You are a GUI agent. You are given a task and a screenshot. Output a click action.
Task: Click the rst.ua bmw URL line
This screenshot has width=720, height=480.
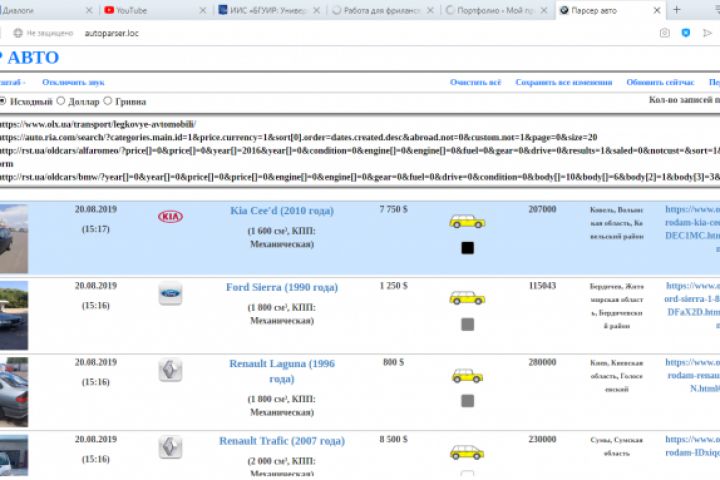tap(360, 177)
